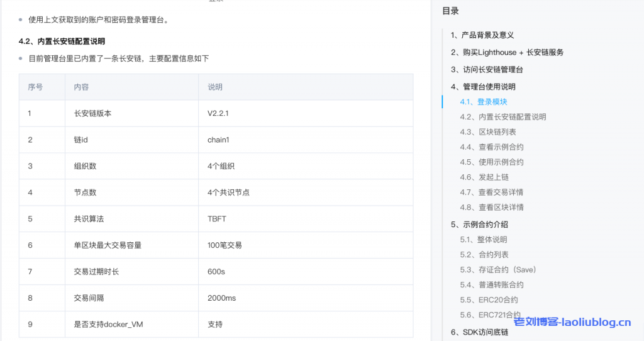Image resolution: width=644 pixels, height=341 pixels.
Task: Open '6、SDK访问底链' section link
Action: click(479, 332)
